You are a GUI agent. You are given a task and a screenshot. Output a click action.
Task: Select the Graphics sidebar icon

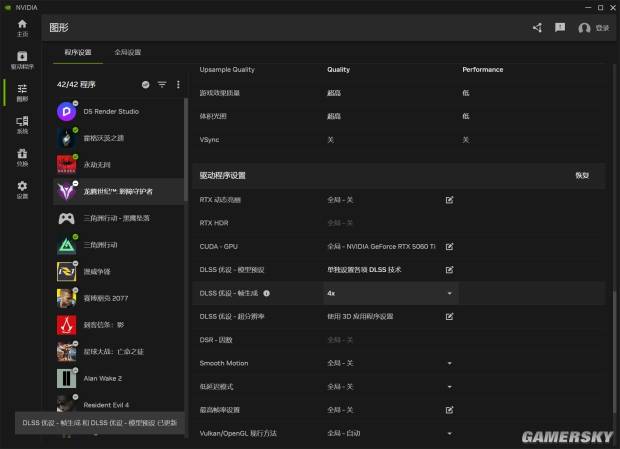pyautogui.click(x=22, y=92)
